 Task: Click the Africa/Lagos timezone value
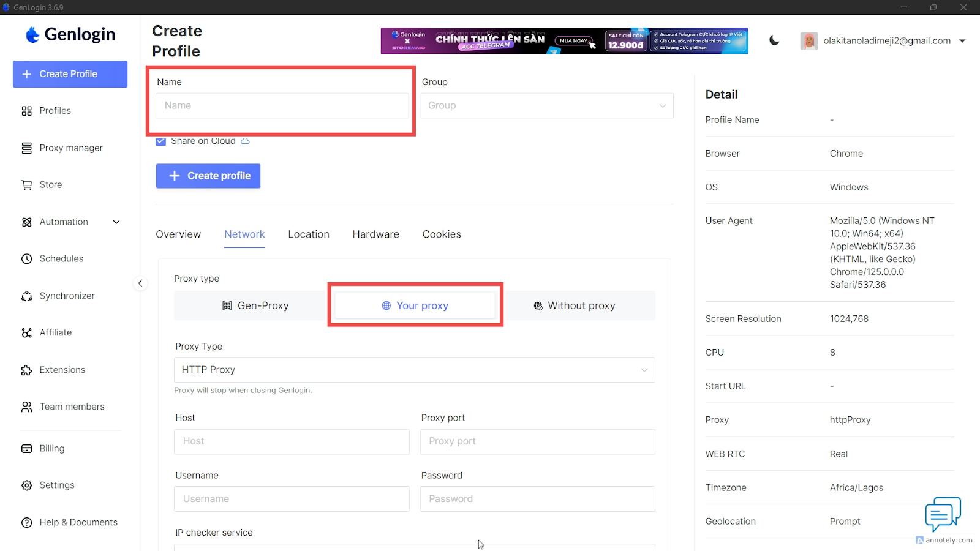(856, 488)
